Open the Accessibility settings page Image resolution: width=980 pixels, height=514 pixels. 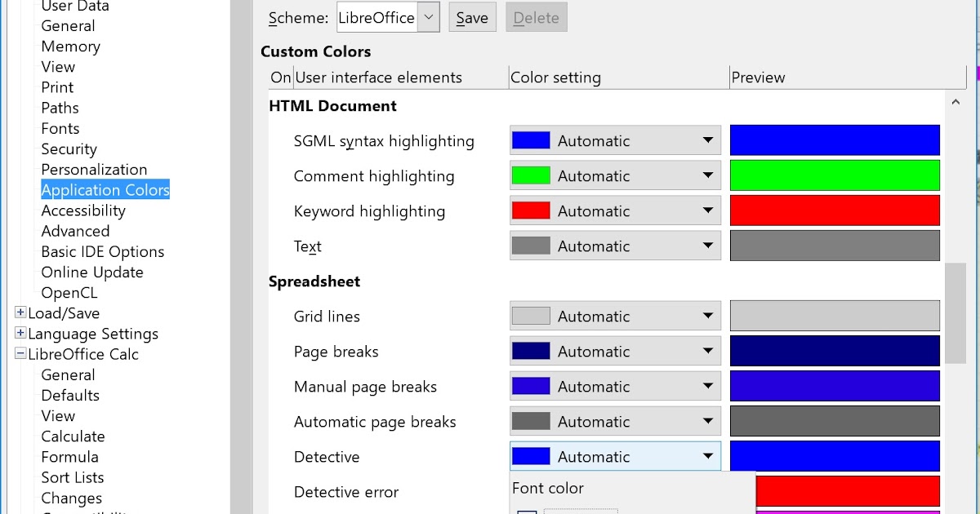pyautogui.click(x=83, y=210)
